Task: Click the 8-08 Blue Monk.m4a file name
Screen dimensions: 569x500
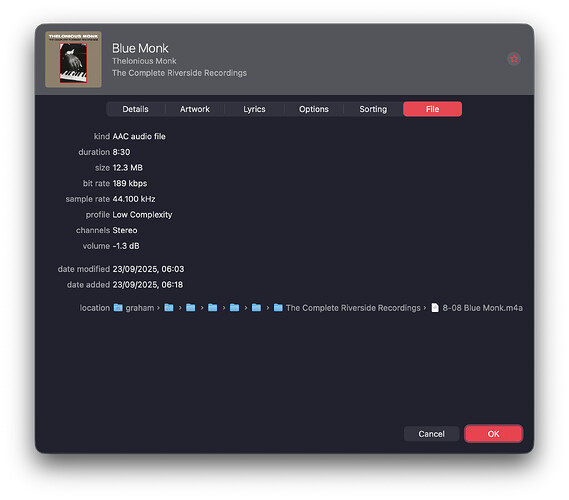Action: 483,308
